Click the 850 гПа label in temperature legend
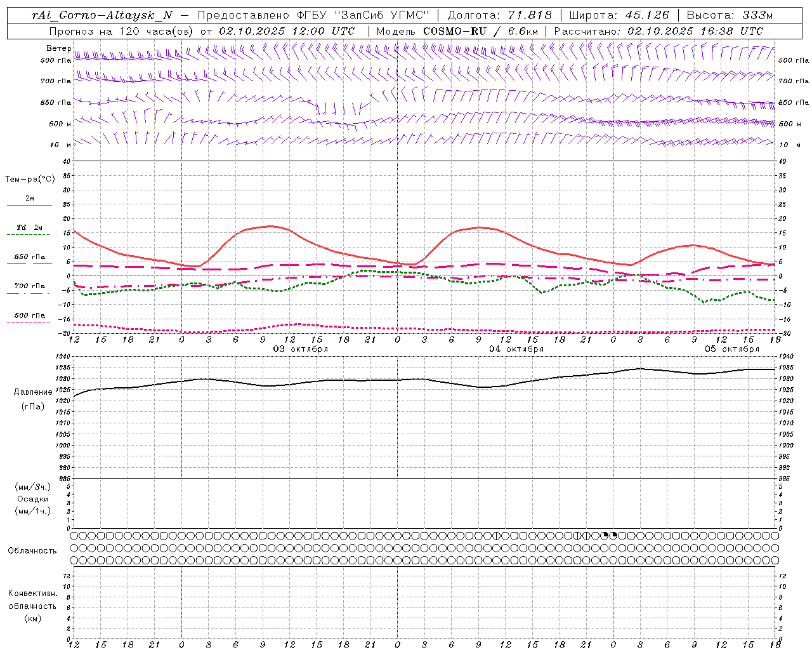Screen dimensions: 812x650 [30, 257]
